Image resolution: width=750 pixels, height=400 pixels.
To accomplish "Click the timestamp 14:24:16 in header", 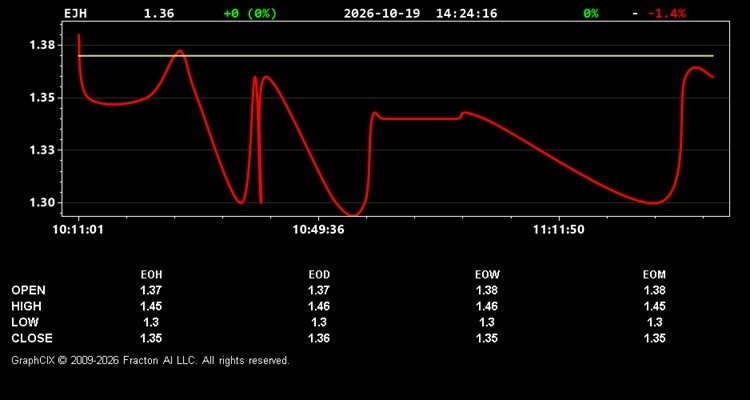I will click(x=466, y=13).
